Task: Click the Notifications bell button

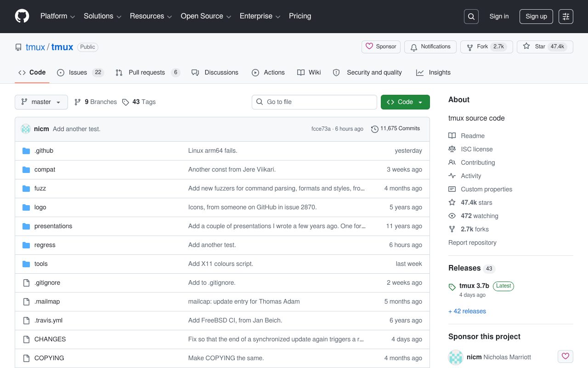Action: point(430,47)
